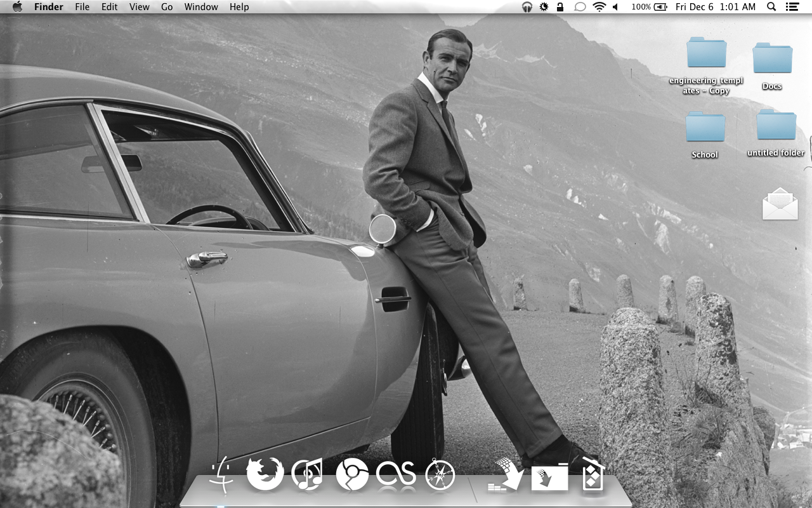Open Spotlight search magnifier

pyautogui.click(x=771, y=7)
